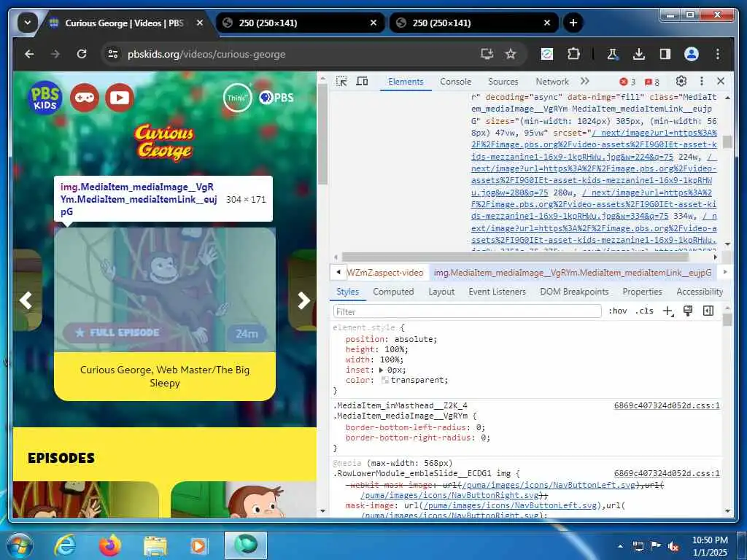This screenshot has width=747, height=560.
Task: Install app icon in address bar
Action: [x=487, y=54]
